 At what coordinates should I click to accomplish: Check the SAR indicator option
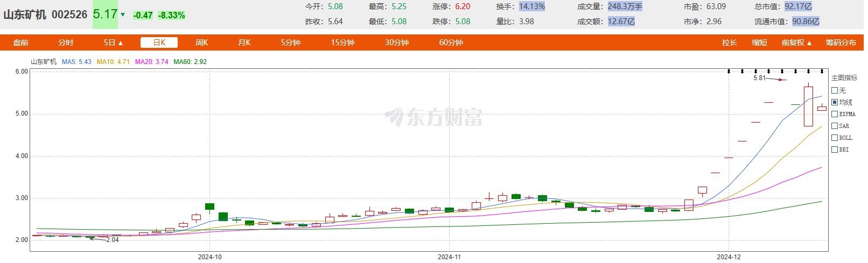(835, 126)
